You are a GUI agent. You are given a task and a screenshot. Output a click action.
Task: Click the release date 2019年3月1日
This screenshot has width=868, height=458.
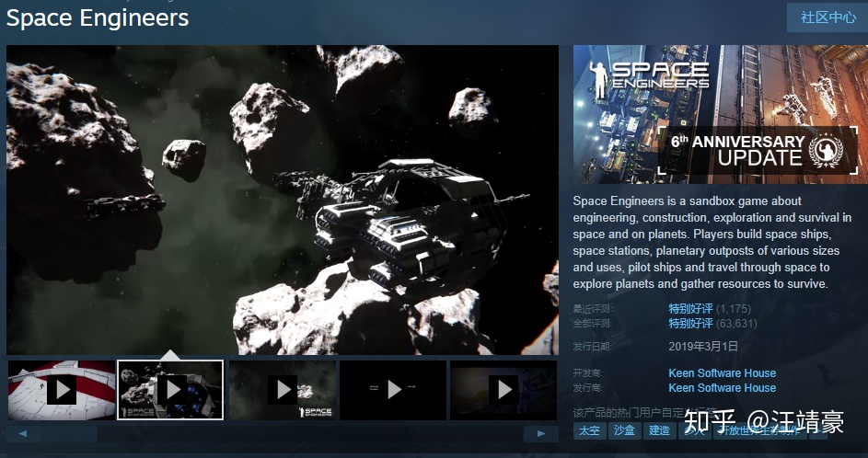click(x=703, y=347)
